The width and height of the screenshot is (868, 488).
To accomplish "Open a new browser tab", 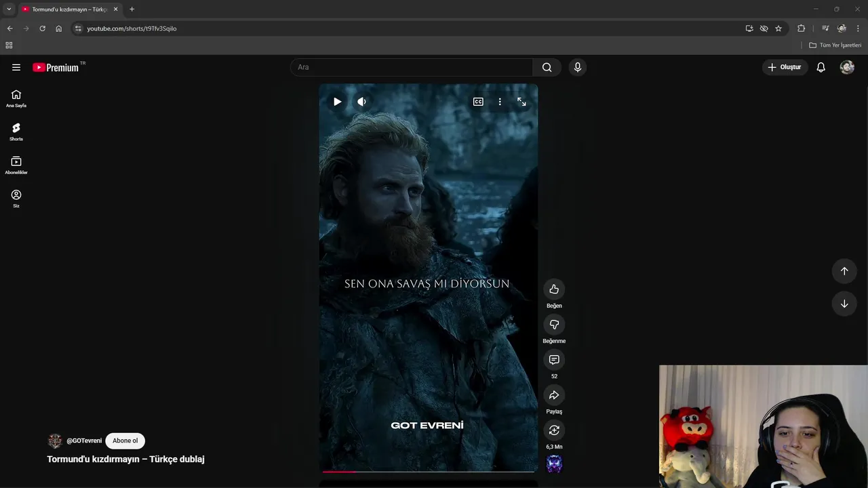I will pyautogui.click(x=132, y=9).
